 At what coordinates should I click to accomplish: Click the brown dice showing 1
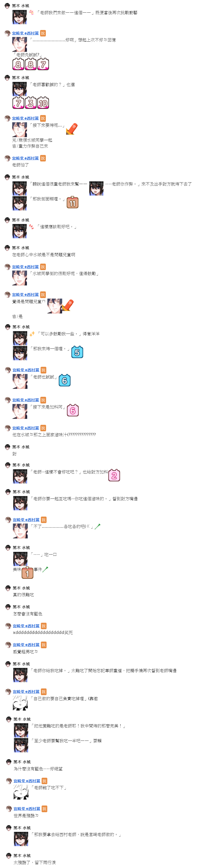27,573
